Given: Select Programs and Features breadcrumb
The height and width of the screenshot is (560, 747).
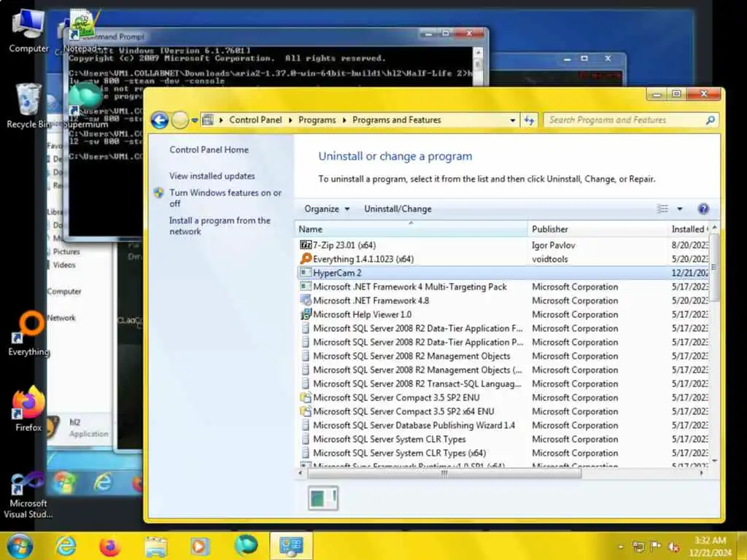Looking at the screenshot, I should [396, 120].
